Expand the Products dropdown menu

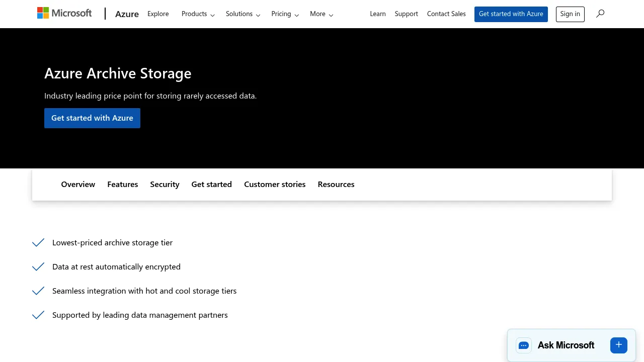click(198, 14)
